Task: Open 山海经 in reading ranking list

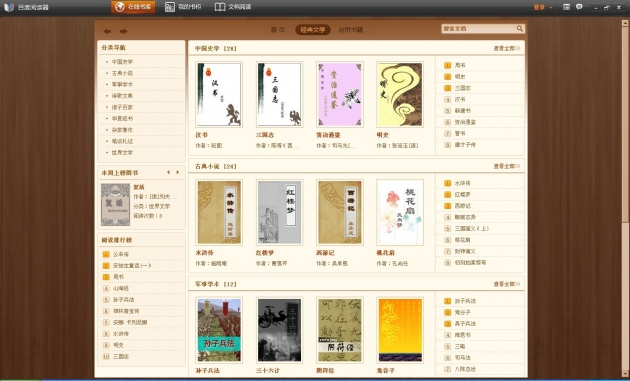Action: coord(121,288)
